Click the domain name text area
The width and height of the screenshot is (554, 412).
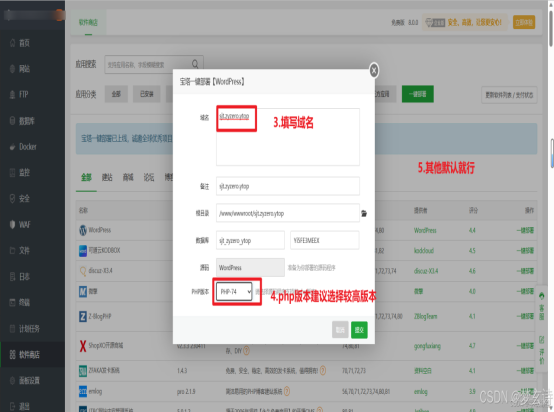pyautogui.click(x=288, y=137)
